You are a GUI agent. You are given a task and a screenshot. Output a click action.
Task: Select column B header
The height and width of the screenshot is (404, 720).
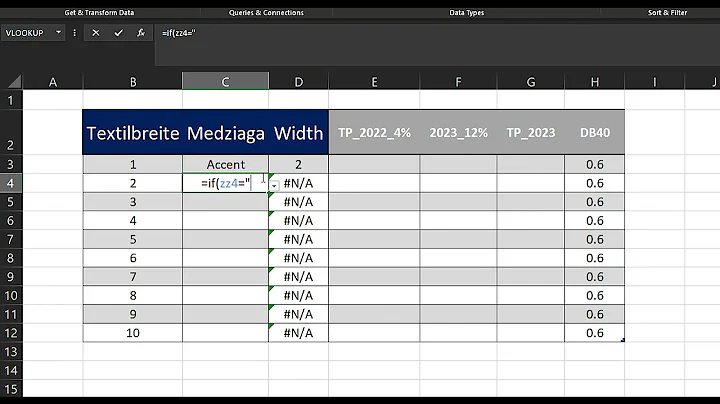point(133,82)
